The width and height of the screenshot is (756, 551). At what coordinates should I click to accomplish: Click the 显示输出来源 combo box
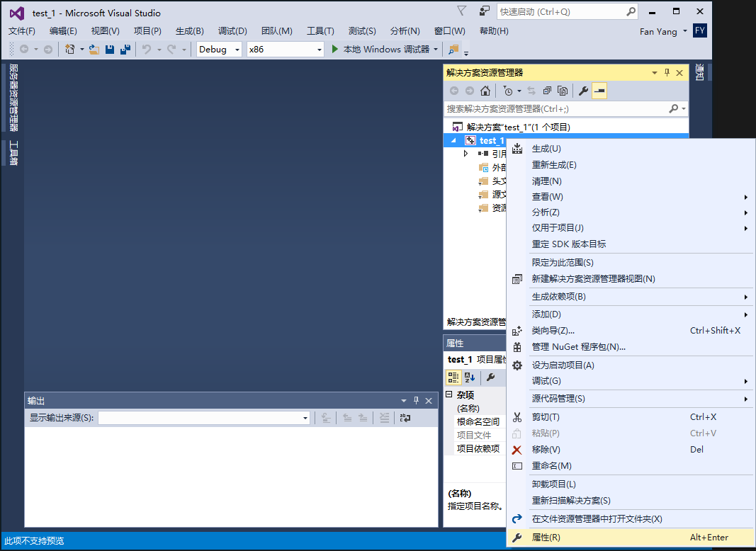coord(204,418)
